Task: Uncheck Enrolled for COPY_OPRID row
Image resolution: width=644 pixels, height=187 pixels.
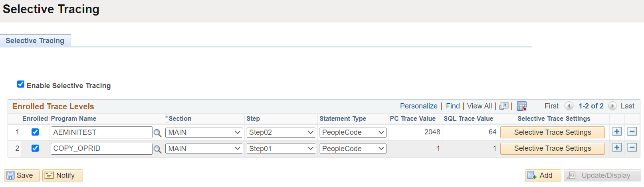Action: 35,148
